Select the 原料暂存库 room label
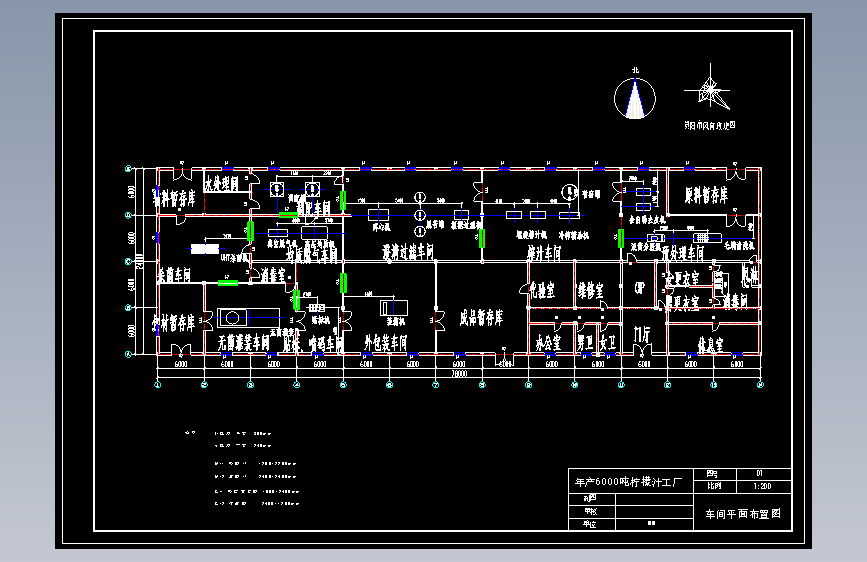This screenshot has width=867, height=562. click(x=706, y=195)
